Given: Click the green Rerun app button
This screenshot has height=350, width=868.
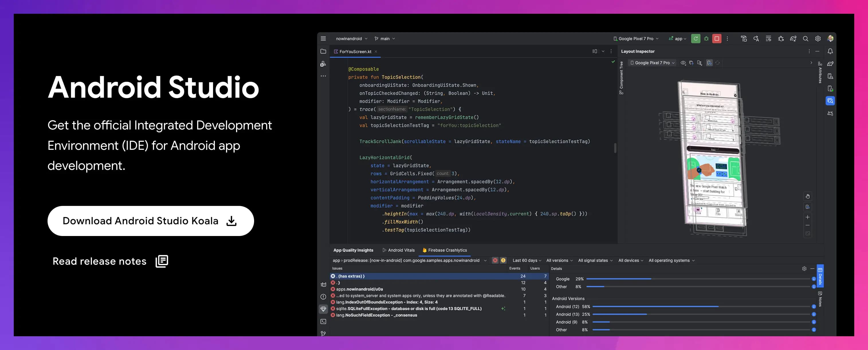Looking at the screenshot, I should tap(696, 38).
